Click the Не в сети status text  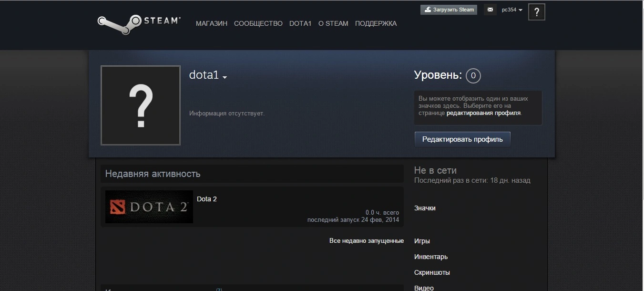click(435, 170)
